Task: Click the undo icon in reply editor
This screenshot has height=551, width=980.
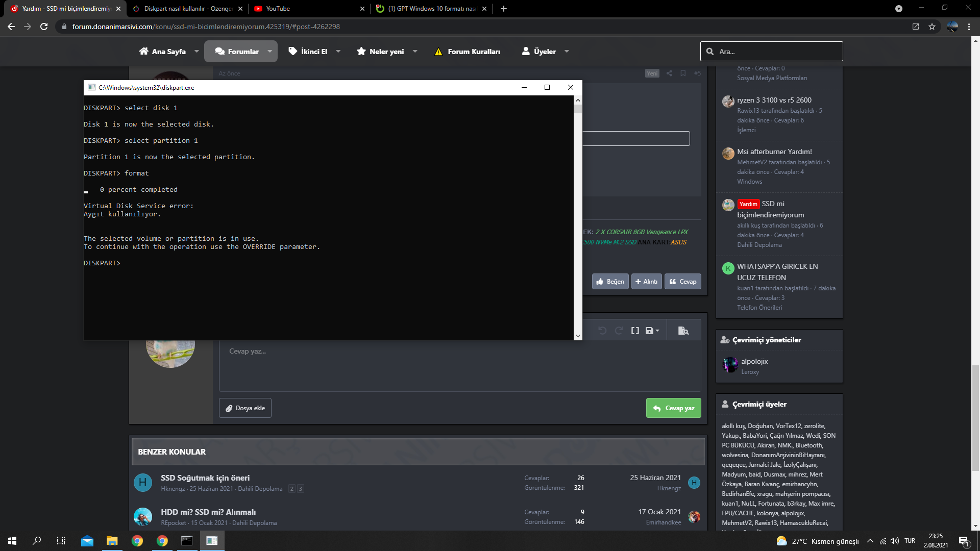Action: point(602,331)
